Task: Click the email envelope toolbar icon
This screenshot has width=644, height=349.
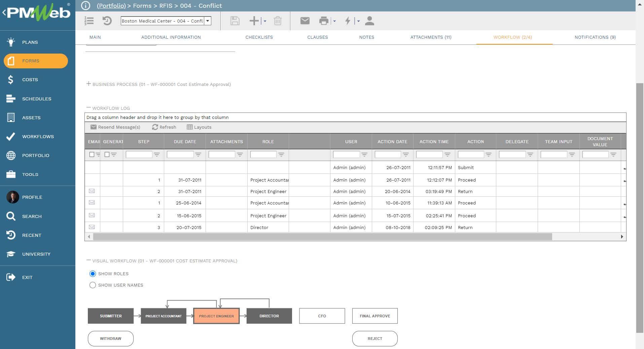Action: [305, 21]
